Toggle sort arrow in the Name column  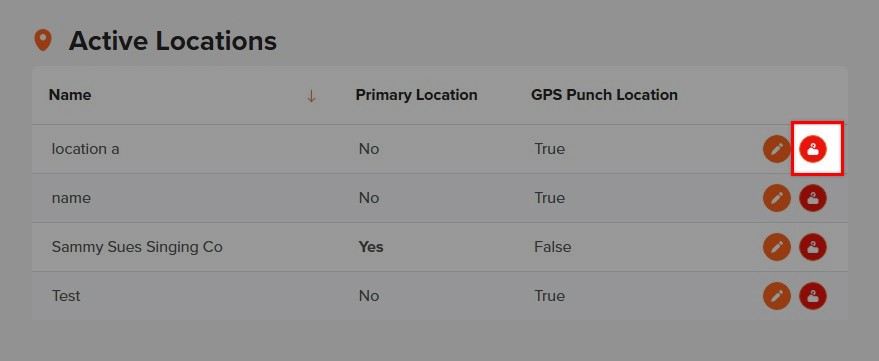[311, 96]
